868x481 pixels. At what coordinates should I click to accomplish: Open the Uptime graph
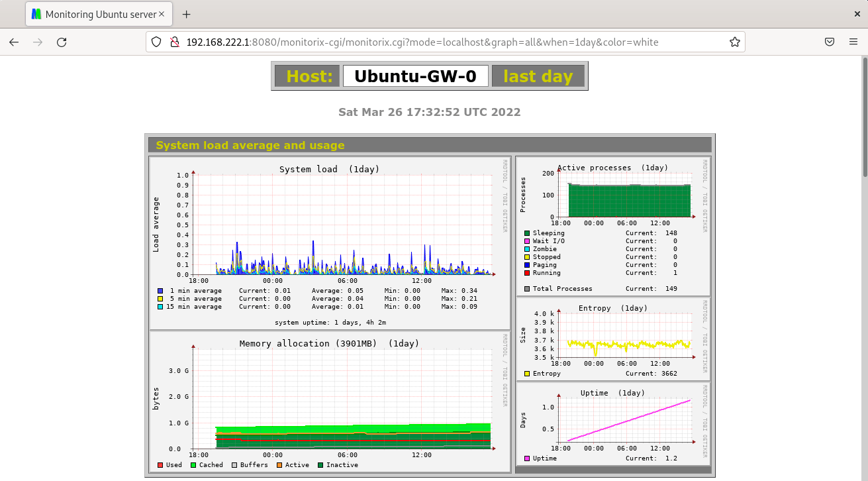(x=612, y=423)
